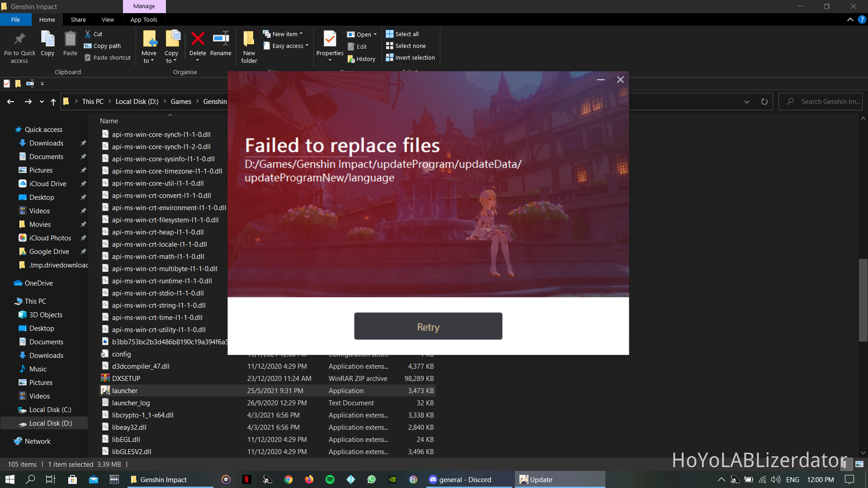Refresh the folder with the refresh icon

pos(764,102)
